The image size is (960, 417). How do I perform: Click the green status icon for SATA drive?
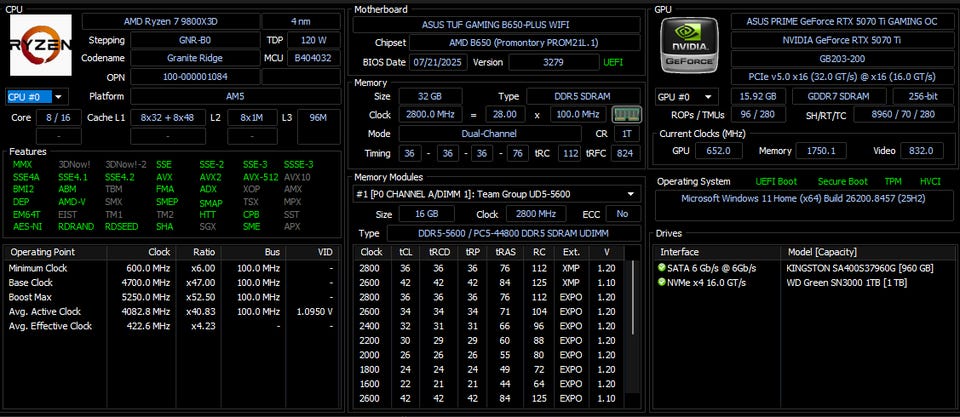[x=661, y=268]
